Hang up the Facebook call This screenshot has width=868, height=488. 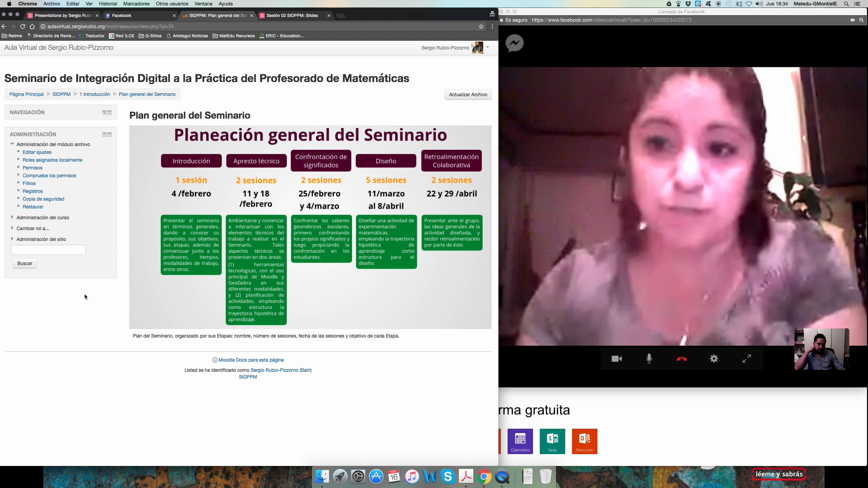pos(681,359)
